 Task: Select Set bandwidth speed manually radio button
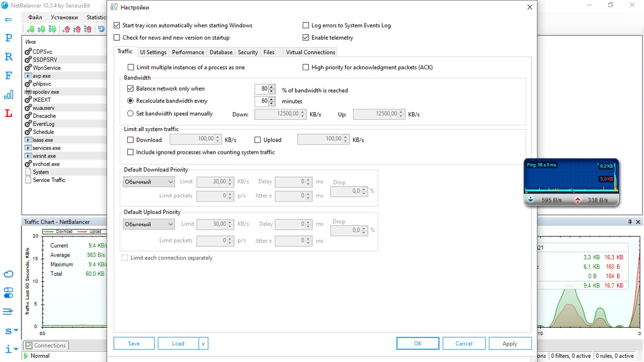click(130, 113)
